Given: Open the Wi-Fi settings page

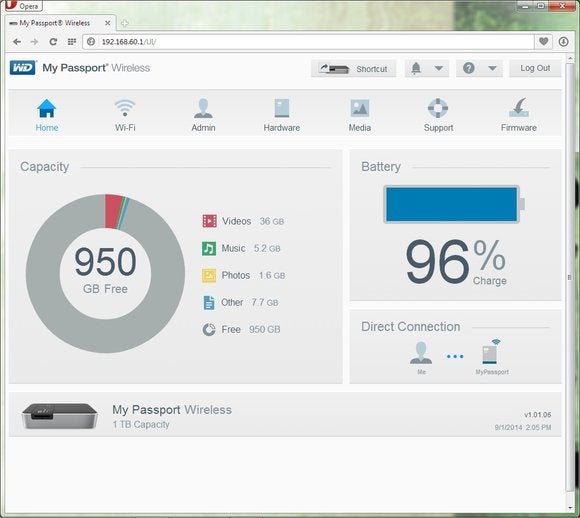Looking at the screenshot, I should tap(125, 115).
